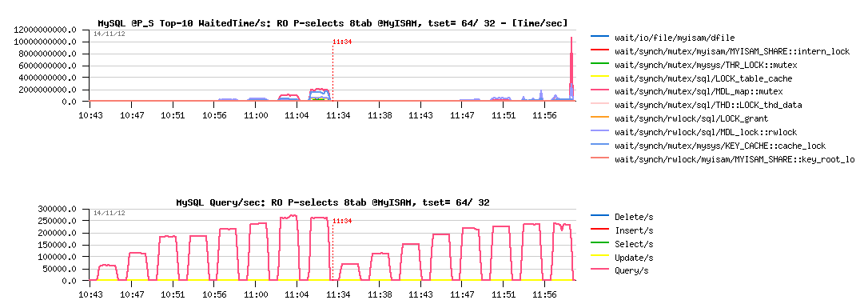Screen dimensions: 868x308
Task: Click the MySQL Query/sec chart title
Action: point(332,202)
